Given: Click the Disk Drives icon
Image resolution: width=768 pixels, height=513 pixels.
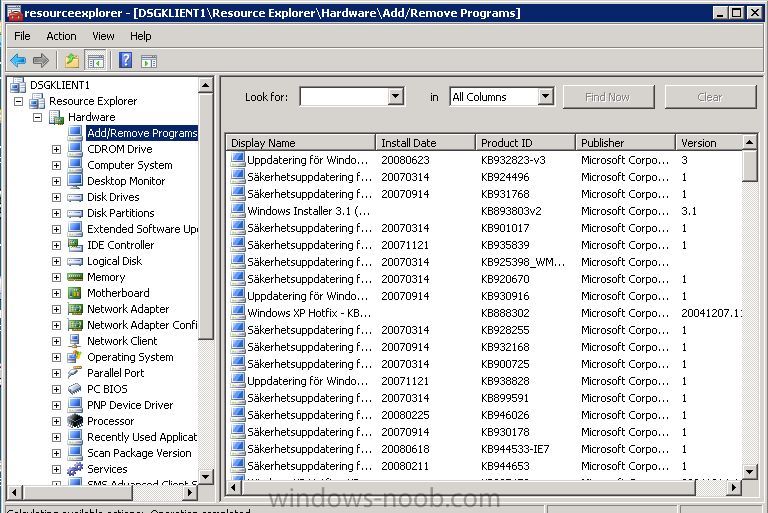Looking at the screenshot, I should 75,197.
